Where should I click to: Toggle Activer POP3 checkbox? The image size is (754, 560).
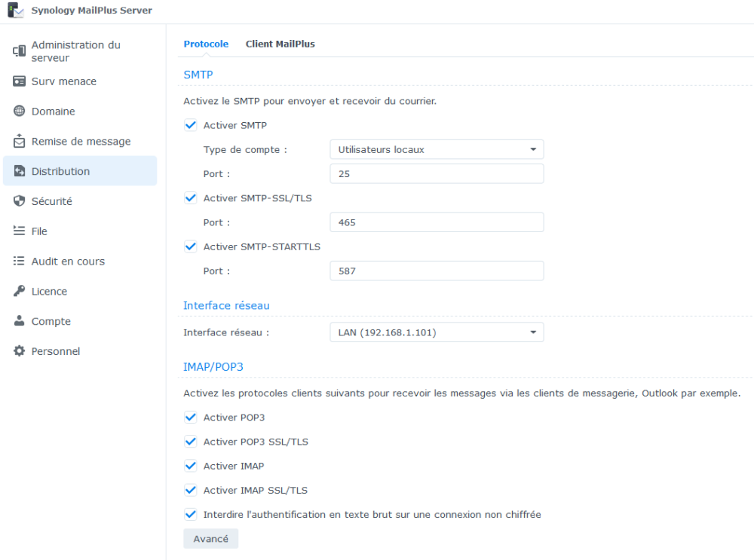tap(190, 418)
